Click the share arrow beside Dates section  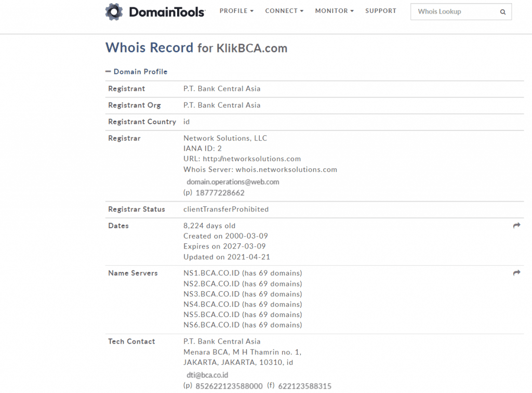coord(516,225)
